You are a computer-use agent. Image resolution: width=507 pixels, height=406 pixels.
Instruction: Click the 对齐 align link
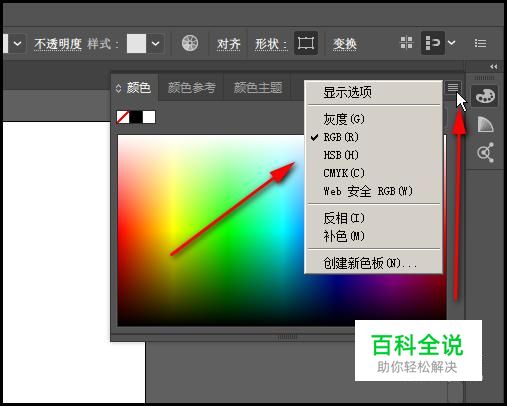click(x=228, y=44)
